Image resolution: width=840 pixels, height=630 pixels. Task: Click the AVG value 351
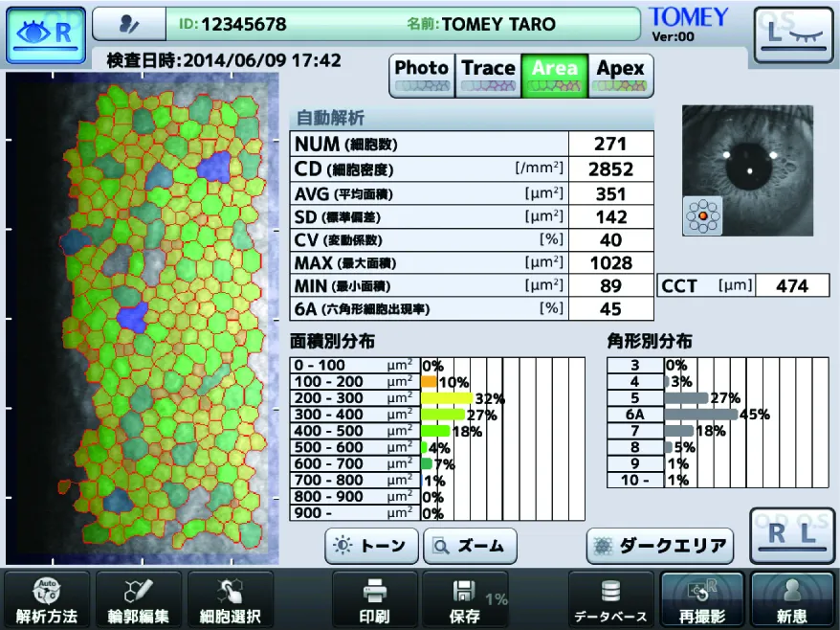pyautogui.click(x=610, y=193)
